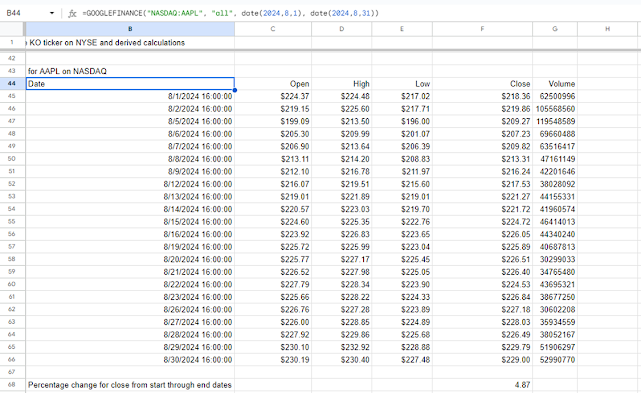This screenshot has width=641, height=393.
Task: Click the cell reading 'KO ticker on NYSE and derived calculations'
Action: pyautogui.click(x=130, y=43)
